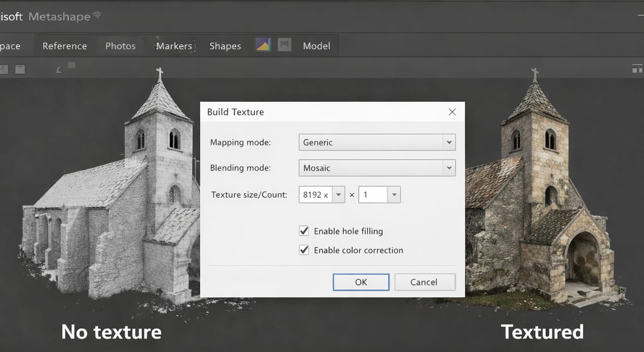Click the panel layout icon at far right
Image resolution: width=644 pixels, height=352 pixels.
637,68
